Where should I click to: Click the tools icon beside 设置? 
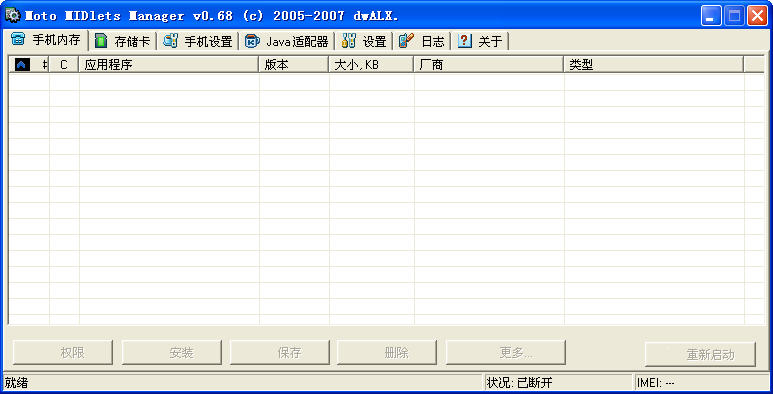tap(349, 41)
